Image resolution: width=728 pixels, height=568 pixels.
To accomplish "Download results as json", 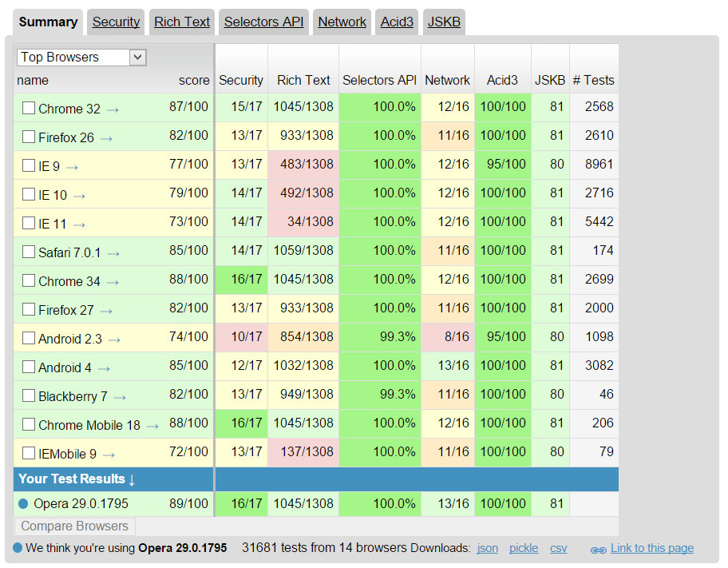I will click(x=488, y=549).
